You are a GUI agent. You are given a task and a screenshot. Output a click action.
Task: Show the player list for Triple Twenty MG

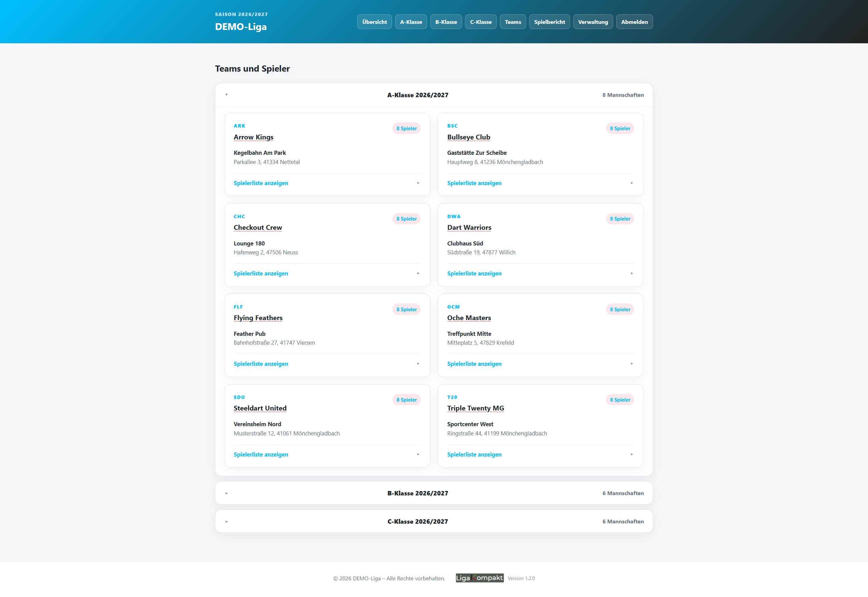540,454
